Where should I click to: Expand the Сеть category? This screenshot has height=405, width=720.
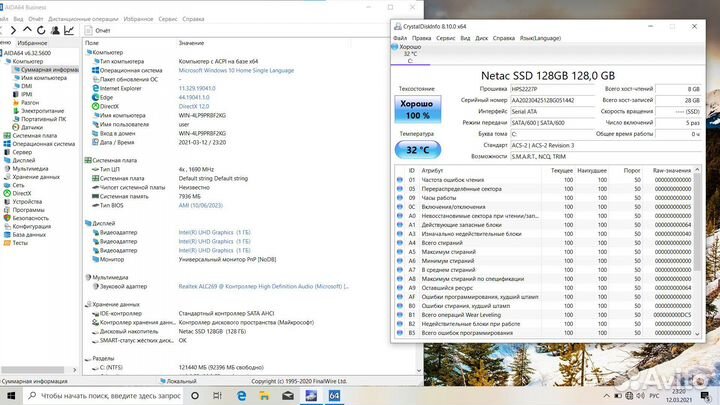(14, 185)
